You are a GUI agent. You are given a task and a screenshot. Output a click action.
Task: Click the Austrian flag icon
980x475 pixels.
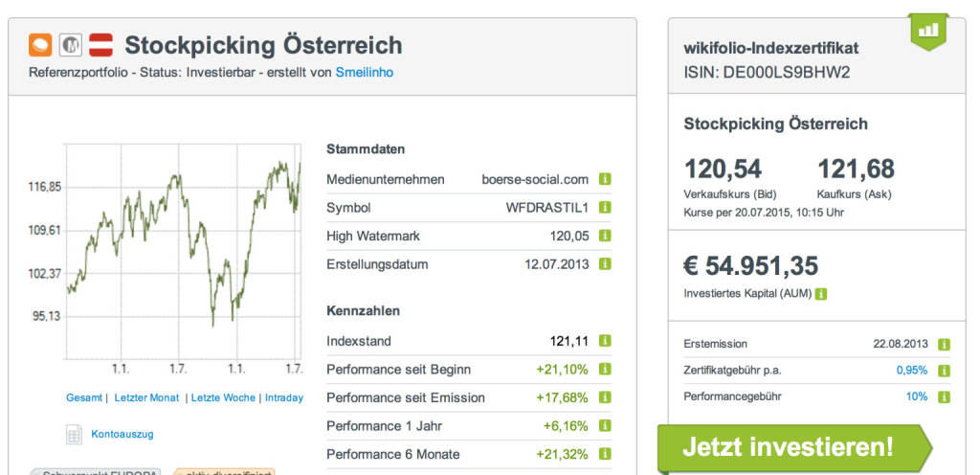pos(100,44)
